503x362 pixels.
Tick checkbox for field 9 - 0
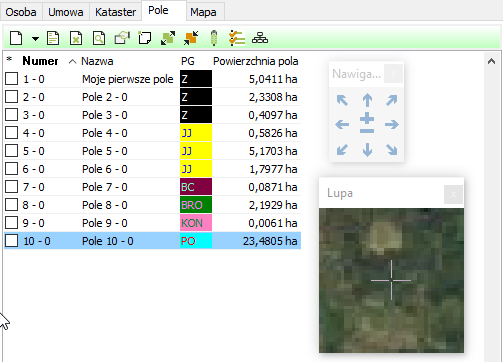pos(12,223)
